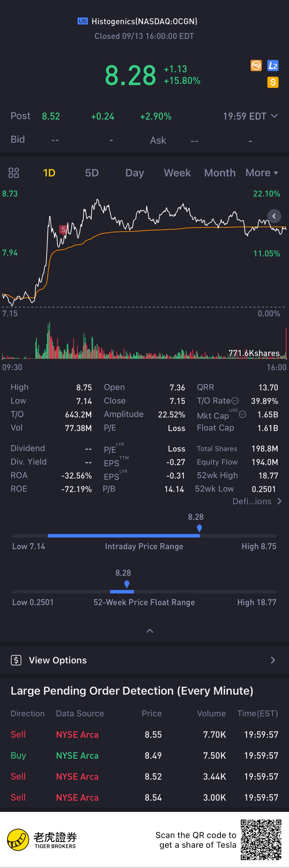The width and height of the screenshot is (289, 868).
Task: Tap the Tesla share QR code
Action: point(261,840)
